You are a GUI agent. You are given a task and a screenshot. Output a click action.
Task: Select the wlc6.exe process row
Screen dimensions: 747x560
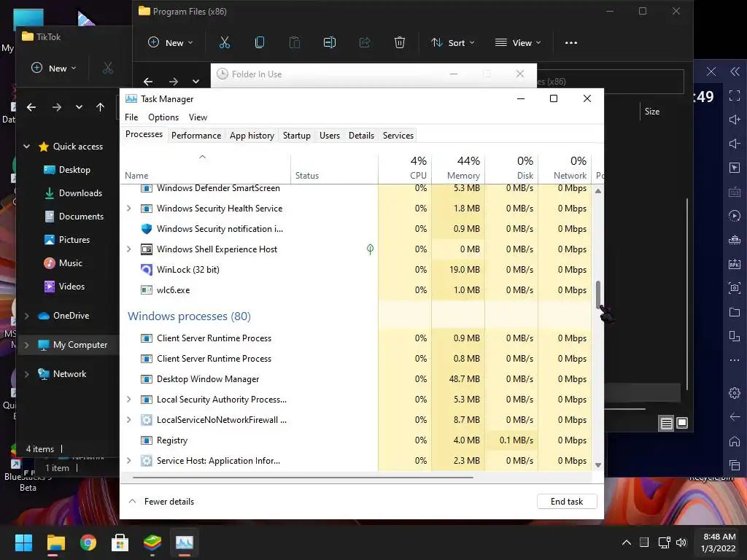355,290
